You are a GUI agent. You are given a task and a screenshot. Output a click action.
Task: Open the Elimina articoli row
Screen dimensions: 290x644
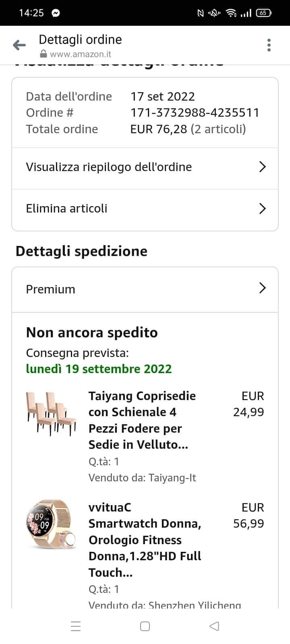pyautogui.click(x=67, y=208)
